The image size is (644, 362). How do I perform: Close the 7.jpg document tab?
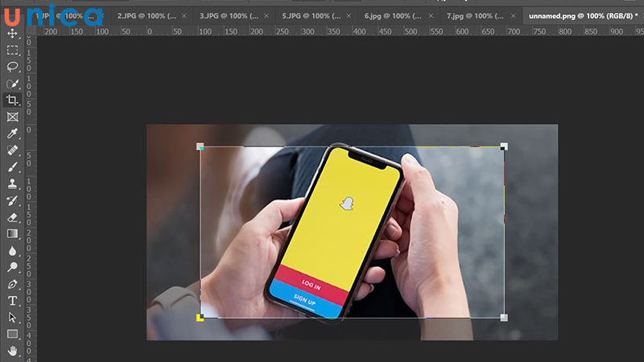(513, 16)
